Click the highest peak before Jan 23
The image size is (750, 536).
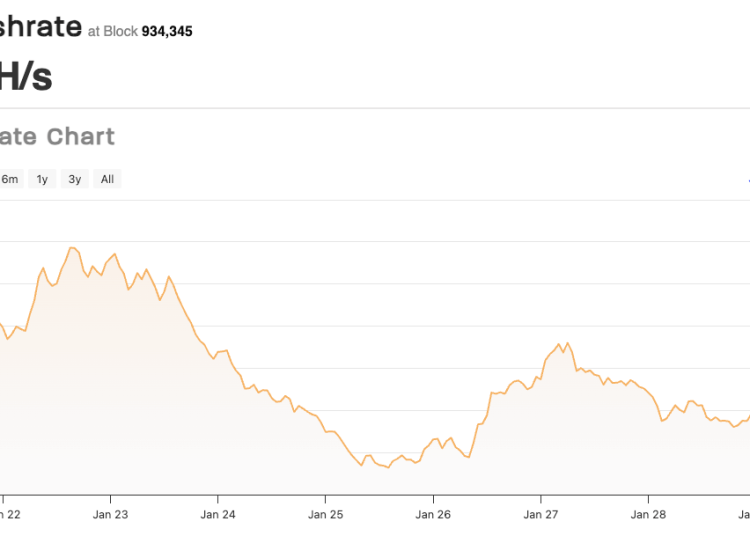pos(72,247)
